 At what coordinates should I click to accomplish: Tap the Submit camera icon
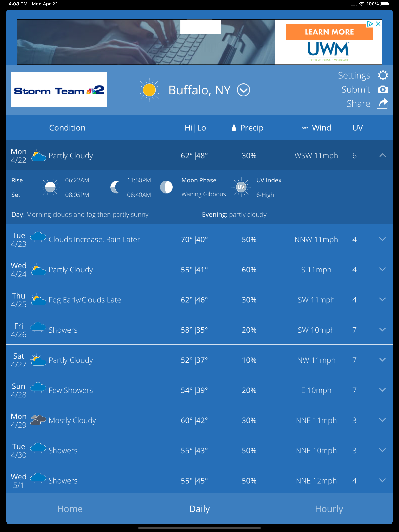click(x=383, y=89)
